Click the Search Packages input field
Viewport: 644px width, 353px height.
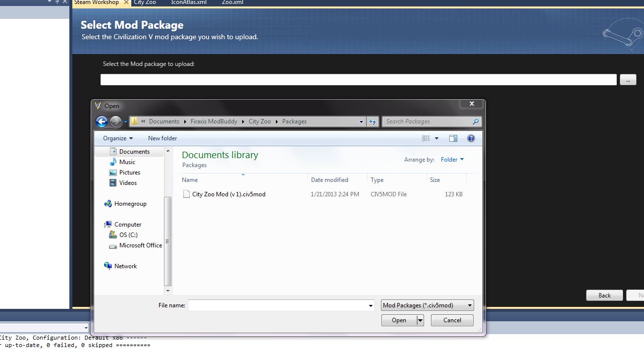pos(427,121)
